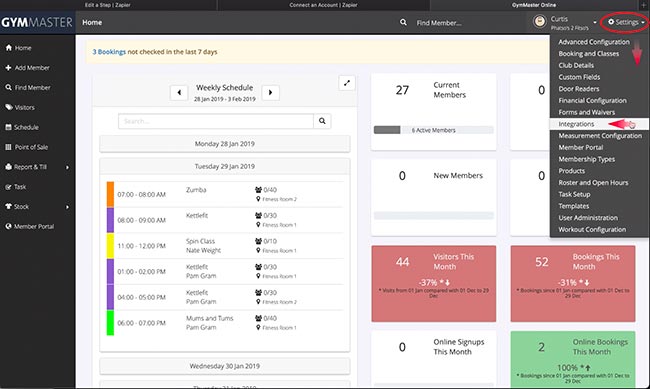Expand the Stock submenu arrow
This screenshot has width=650, height=389.
68,207
